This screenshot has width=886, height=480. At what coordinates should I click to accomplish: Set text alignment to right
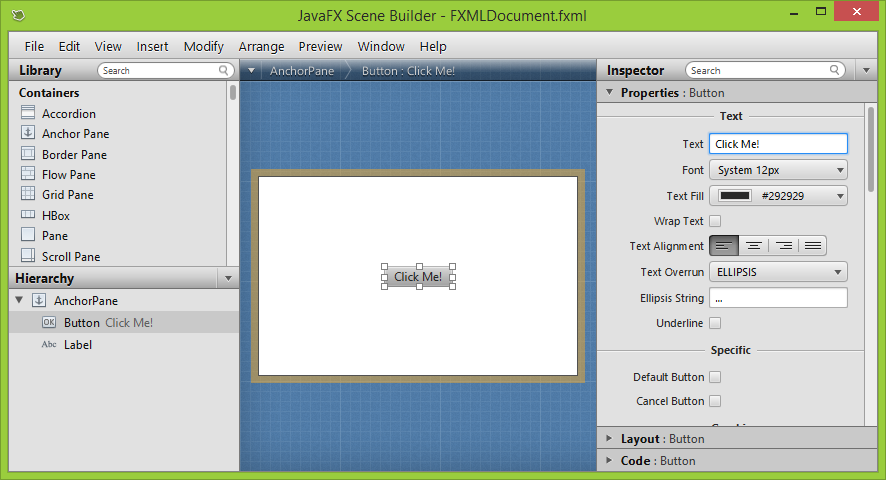tap(783, 246)
